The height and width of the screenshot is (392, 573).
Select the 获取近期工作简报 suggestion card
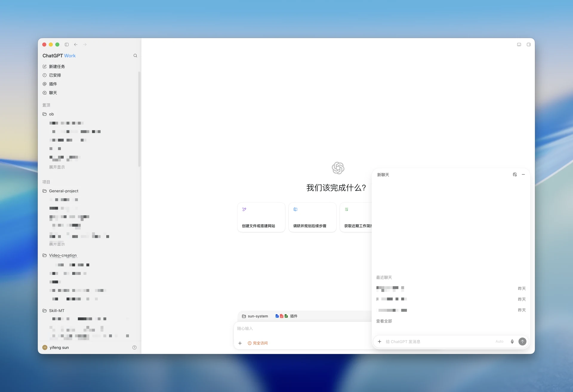pyautogui.click(x=356, y=217)
